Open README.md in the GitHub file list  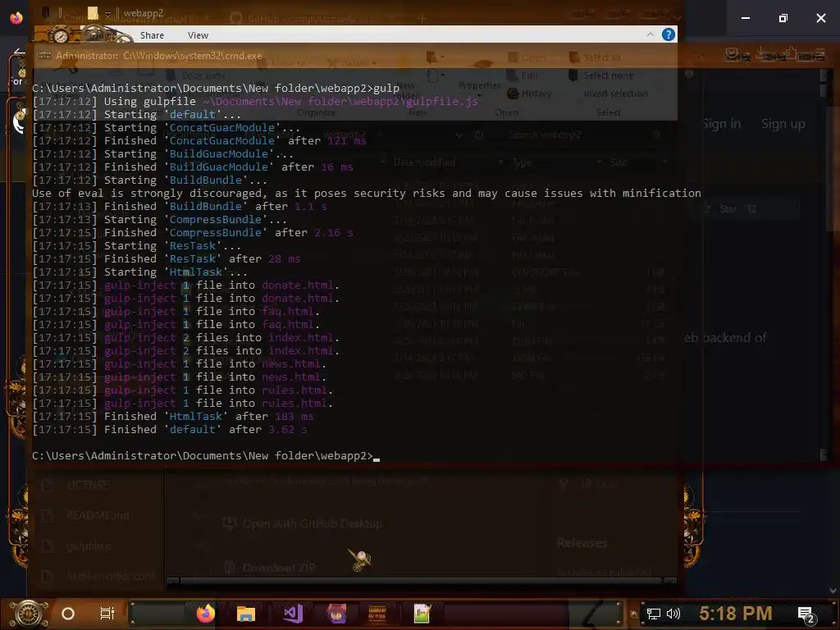pyautogui.click(x=98, y=515)
